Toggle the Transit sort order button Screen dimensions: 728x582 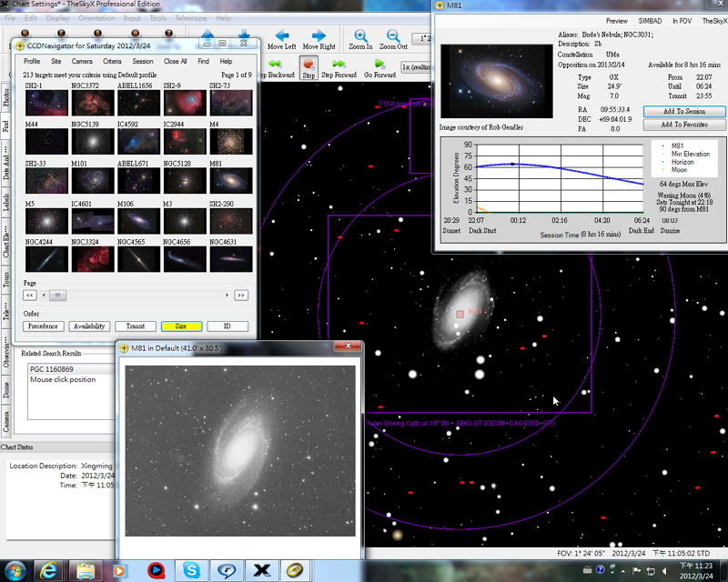pyautogui.click(x=135, y=326)
